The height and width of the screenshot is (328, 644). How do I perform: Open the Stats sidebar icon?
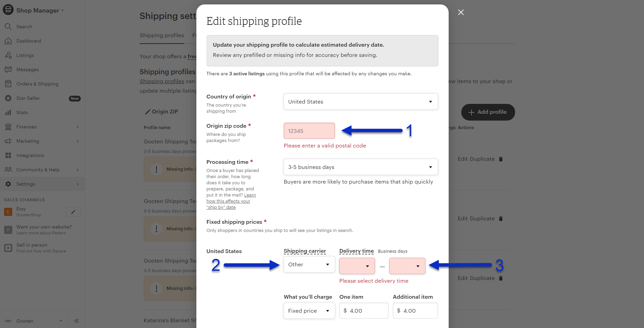tap(8, 112)
